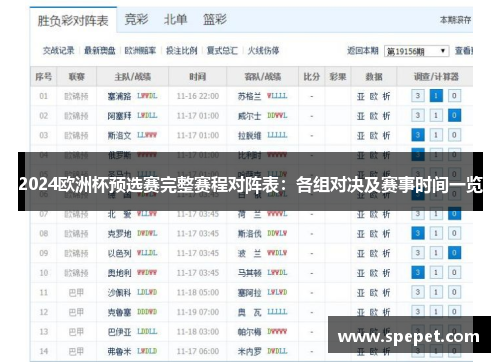
Task: Expand the 第19156期 issue dropdown
Action: coord(417,51)
